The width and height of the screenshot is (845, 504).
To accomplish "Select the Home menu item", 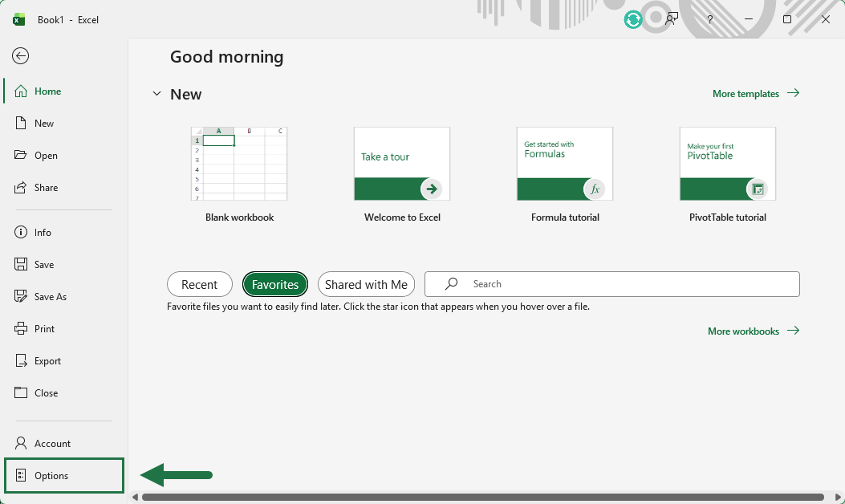I will click(64, 91).
